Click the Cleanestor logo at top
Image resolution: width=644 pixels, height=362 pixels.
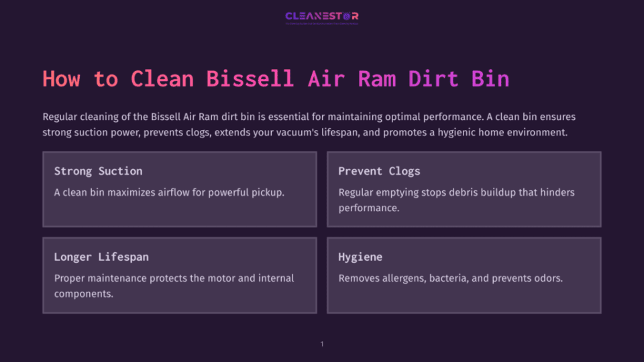(x=321, y=16)
